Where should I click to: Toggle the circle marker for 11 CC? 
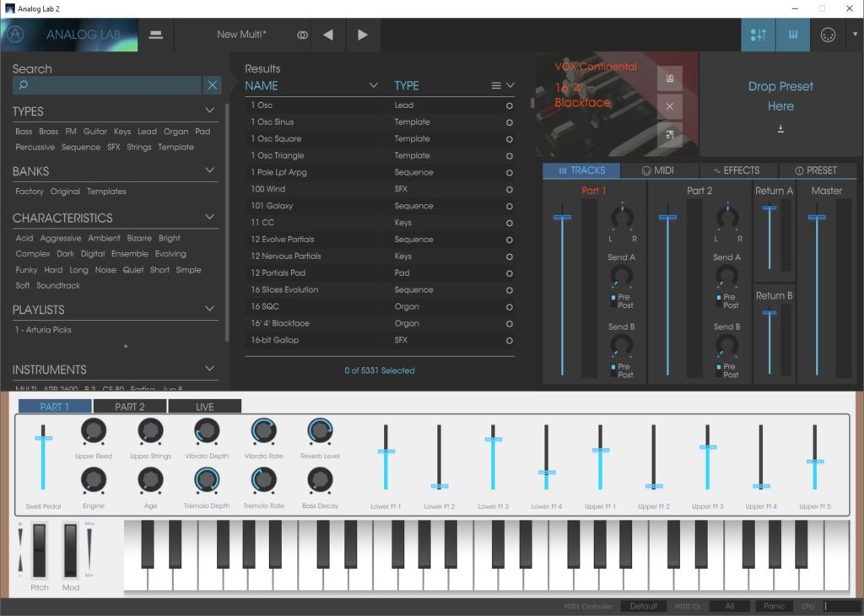509,223
